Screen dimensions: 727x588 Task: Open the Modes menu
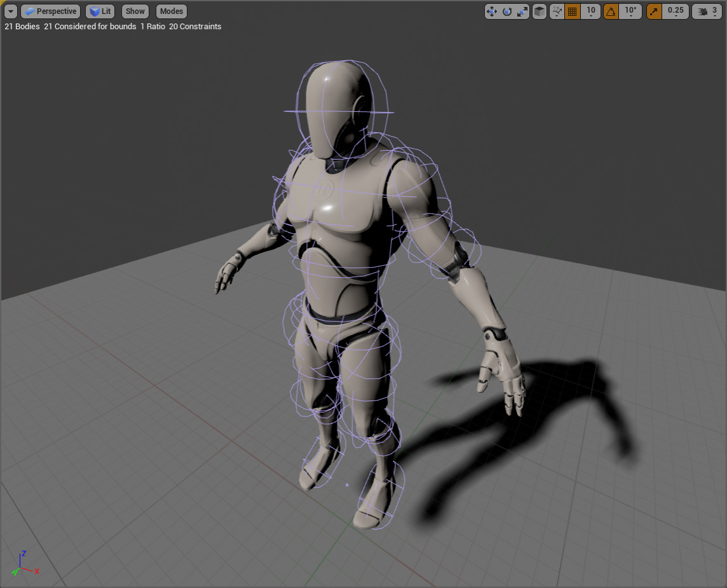(x=172, y=11)
